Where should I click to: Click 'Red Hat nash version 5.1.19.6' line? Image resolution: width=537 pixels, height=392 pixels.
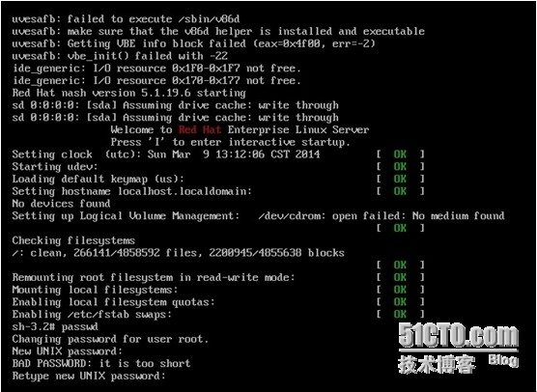[128, 93]
